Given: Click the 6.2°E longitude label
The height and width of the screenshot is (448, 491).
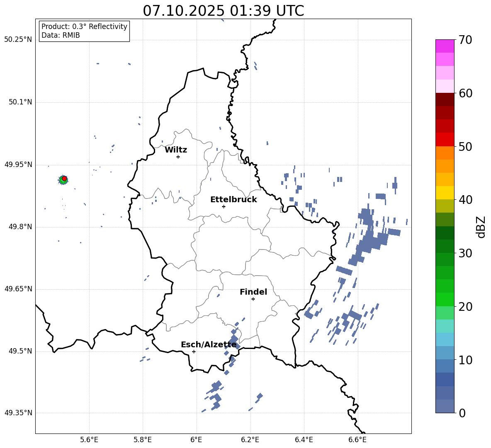Looking at the screenshot, I should [x=250, y=440].
